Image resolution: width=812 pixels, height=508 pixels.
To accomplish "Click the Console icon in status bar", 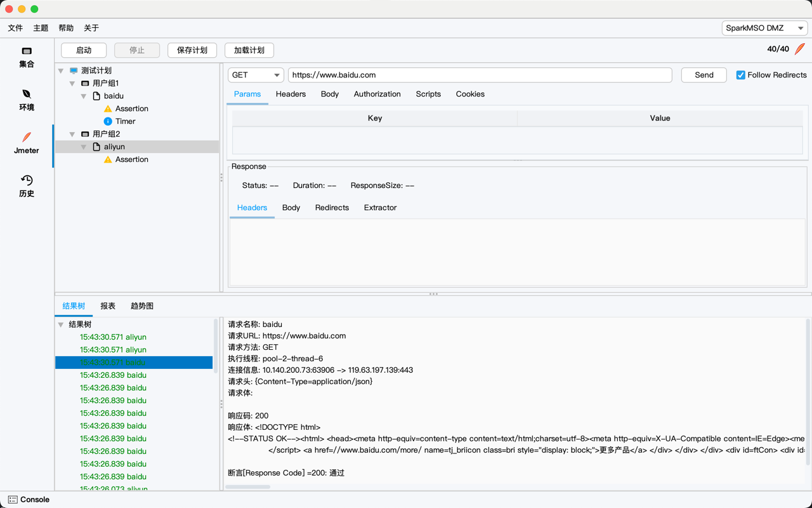I will [13, 500].
